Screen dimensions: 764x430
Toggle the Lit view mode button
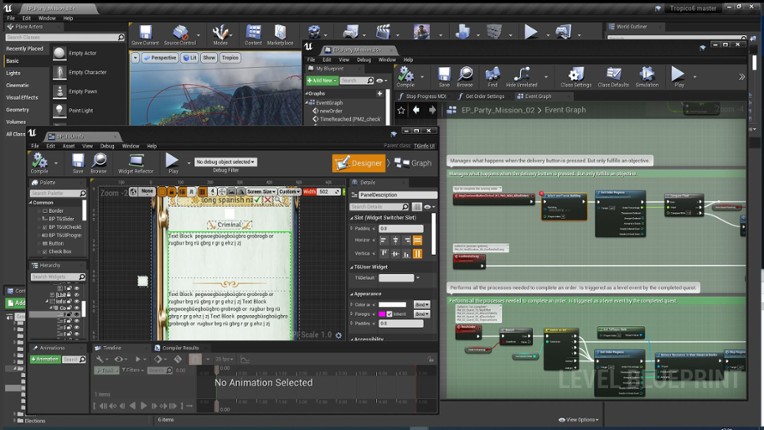[189, 58]
